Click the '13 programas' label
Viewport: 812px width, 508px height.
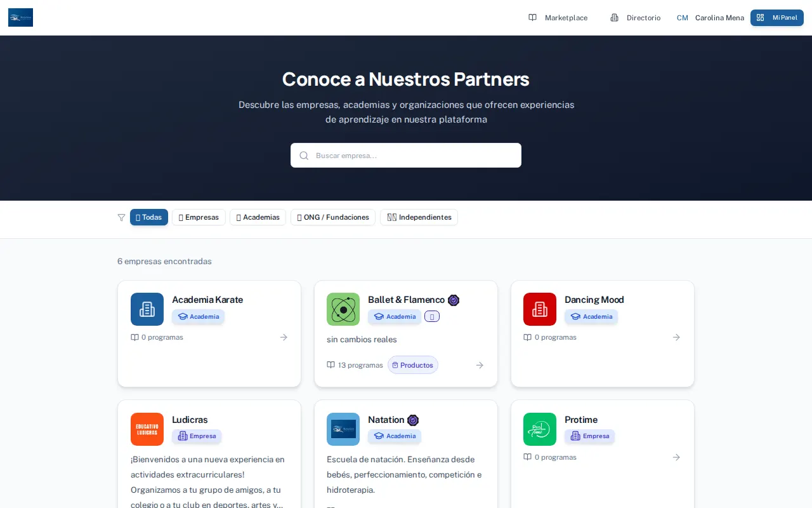[360, 365]
